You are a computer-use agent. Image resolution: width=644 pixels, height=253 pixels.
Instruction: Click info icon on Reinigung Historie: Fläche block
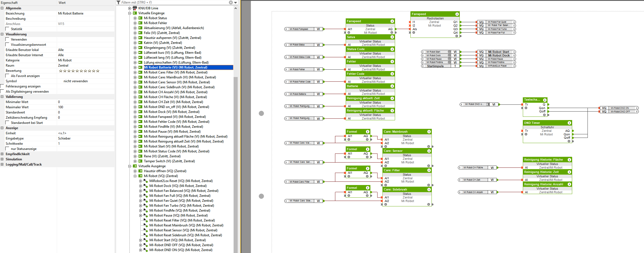click(569, 160)
